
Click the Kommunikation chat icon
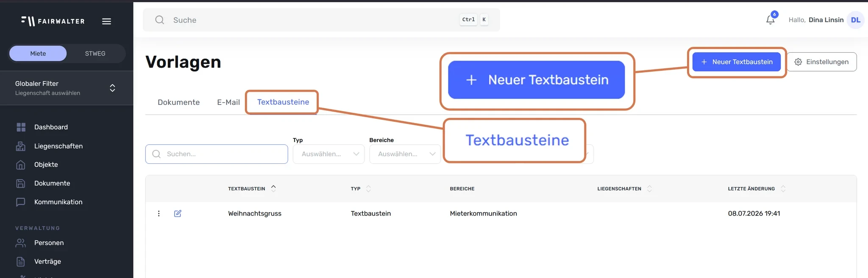[21, 202]
